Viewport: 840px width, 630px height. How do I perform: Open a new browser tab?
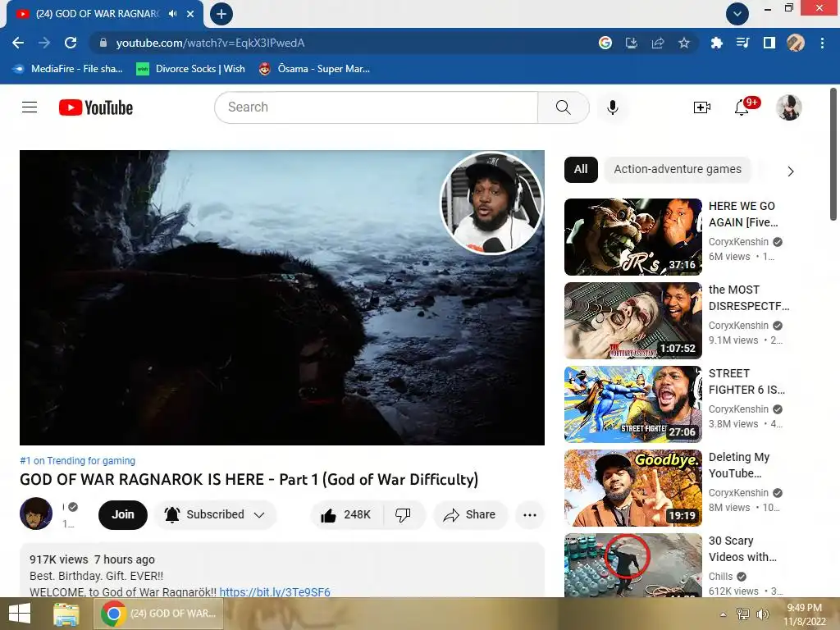click(221, 14)
